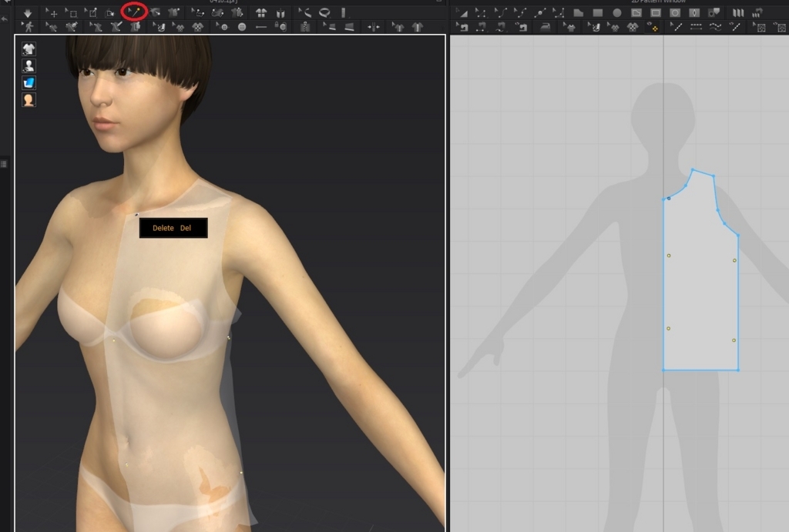Toggle the highlighted yellow Show Pin icon
The height and width of the screenshot is (532, 789).
click(x=653, y=28)
